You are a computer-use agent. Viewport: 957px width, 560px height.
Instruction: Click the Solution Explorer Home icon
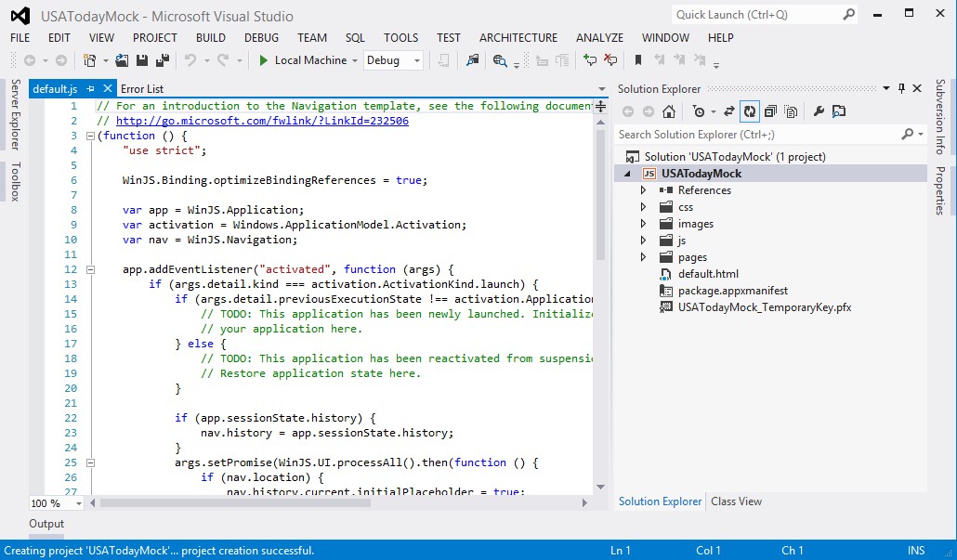tap(670, 111)
